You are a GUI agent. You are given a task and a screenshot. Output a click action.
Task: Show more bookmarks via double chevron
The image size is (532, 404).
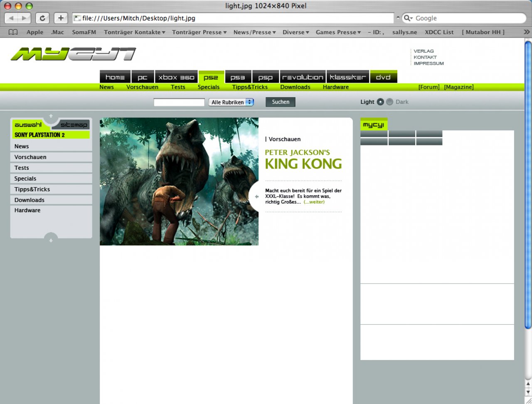(527, 32)
